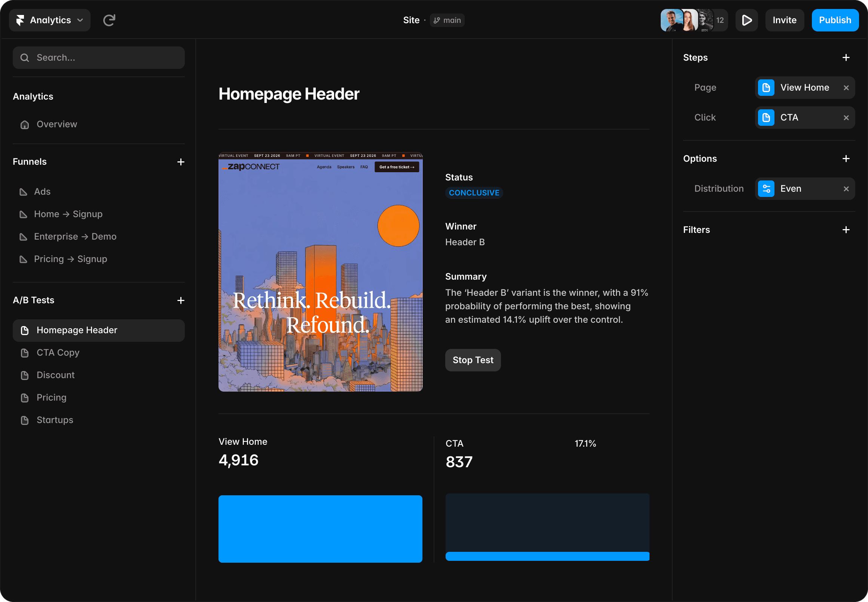
Task: Click the Publish button
Action: tap(835, 20)
